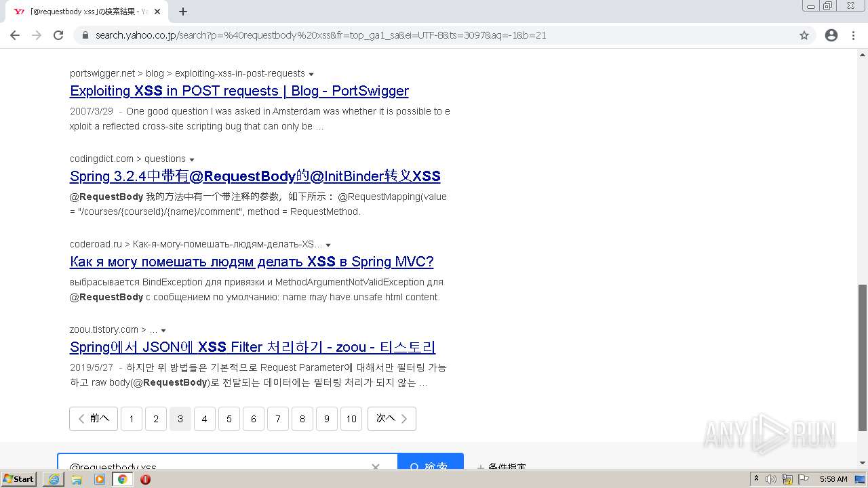Jump to results page 5

click(x=229, y=419)
